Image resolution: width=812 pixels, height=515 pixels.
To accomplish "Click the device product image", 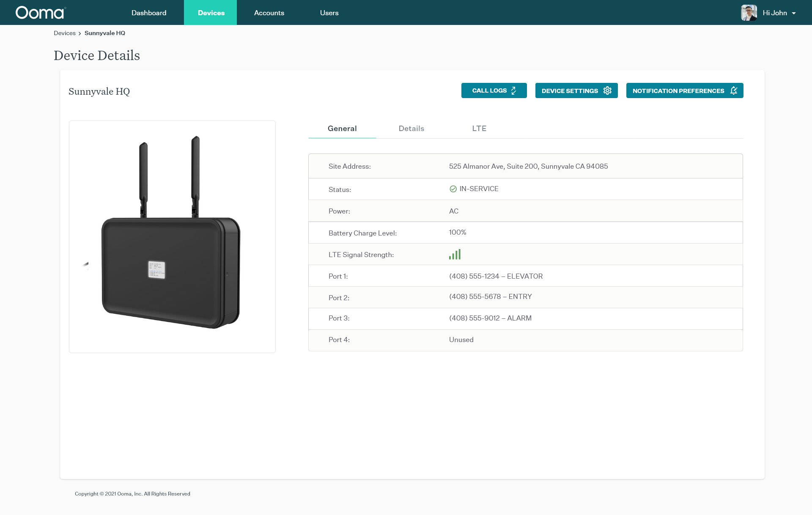I will pos(172,237).
